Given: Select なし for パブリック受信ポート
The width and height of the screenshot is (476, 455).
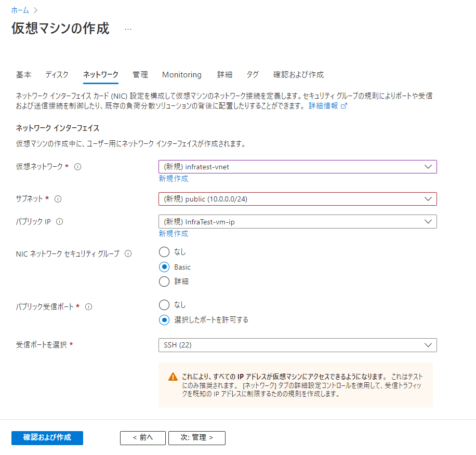Looking at the screenshot, I should (164, 305).
